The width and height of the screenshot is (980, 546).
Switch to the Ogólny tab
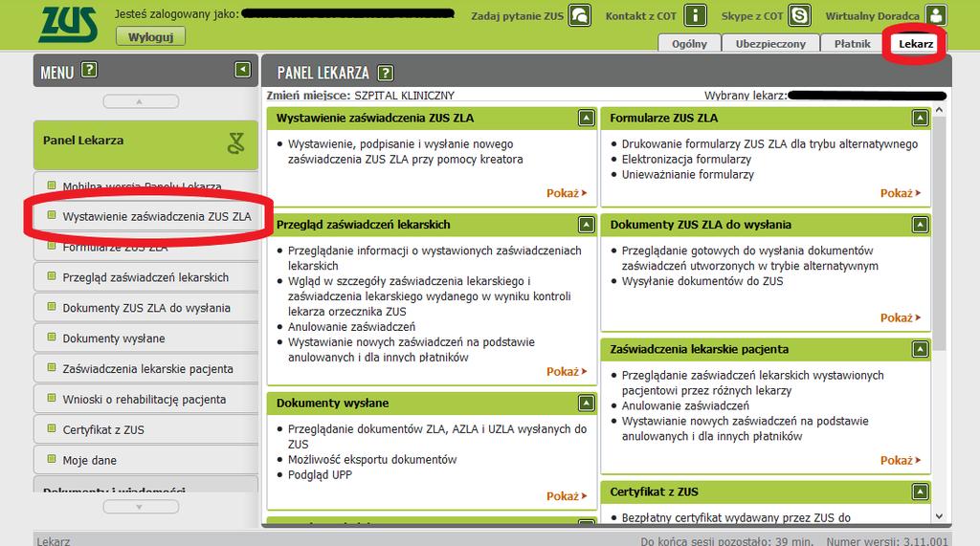point(689,43)
